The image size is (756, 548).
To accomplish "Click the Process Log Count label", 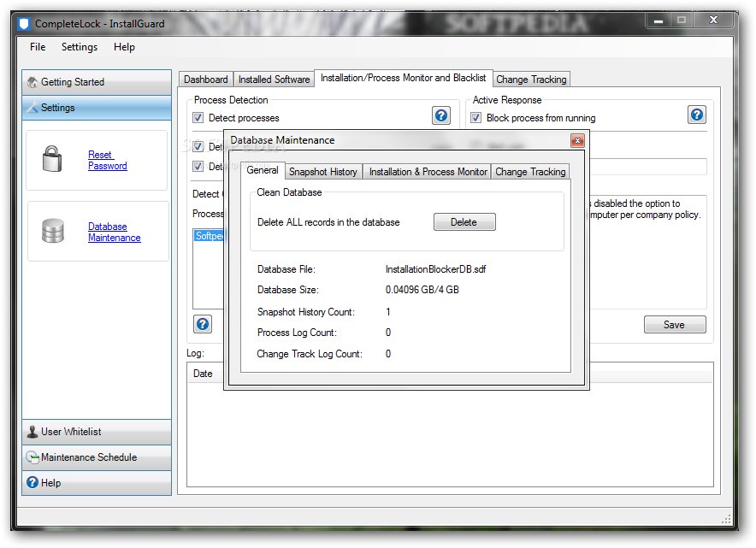I will (297, 333).
